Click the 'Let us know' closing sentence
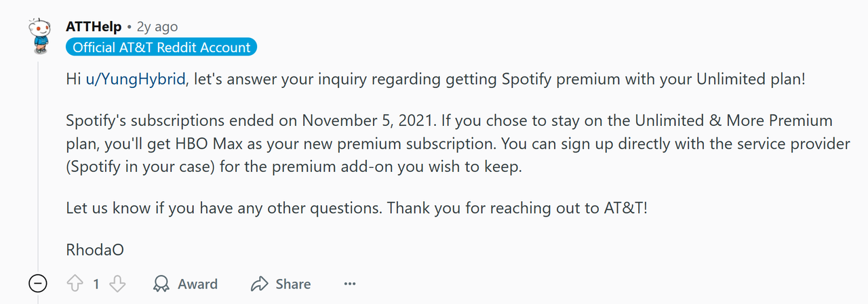The height and width of the screenshot is (304, 868). [356, 208]
